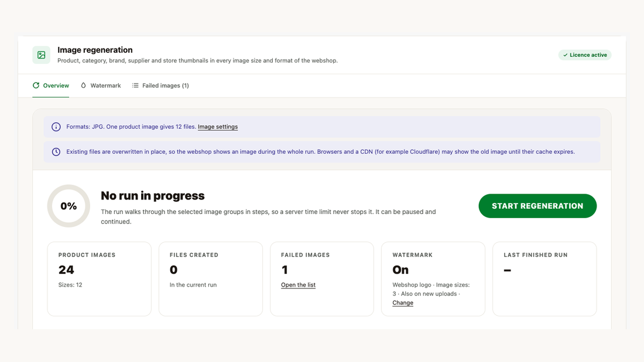Click the LAST FINISHED RUN label

(536, 255)
